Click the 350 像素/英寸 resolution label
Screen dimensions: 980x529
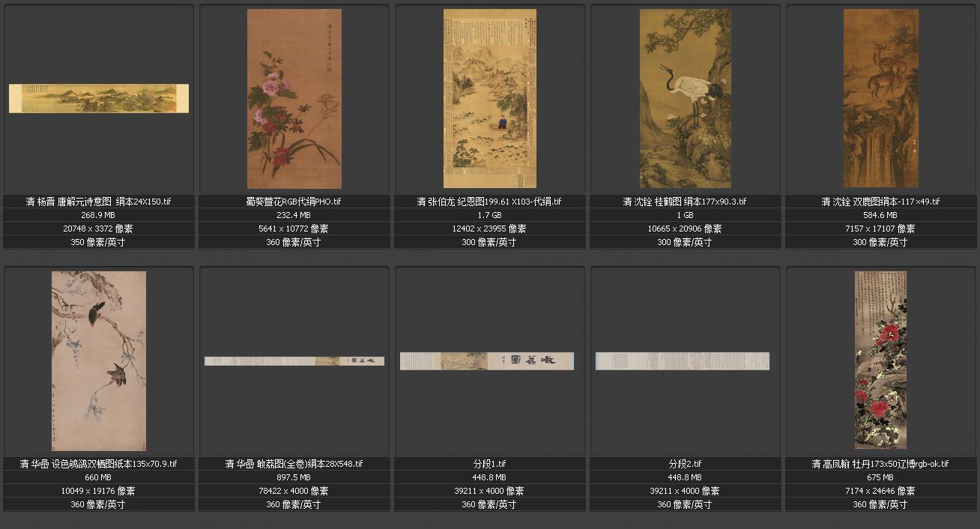click(x=99, y=242)
